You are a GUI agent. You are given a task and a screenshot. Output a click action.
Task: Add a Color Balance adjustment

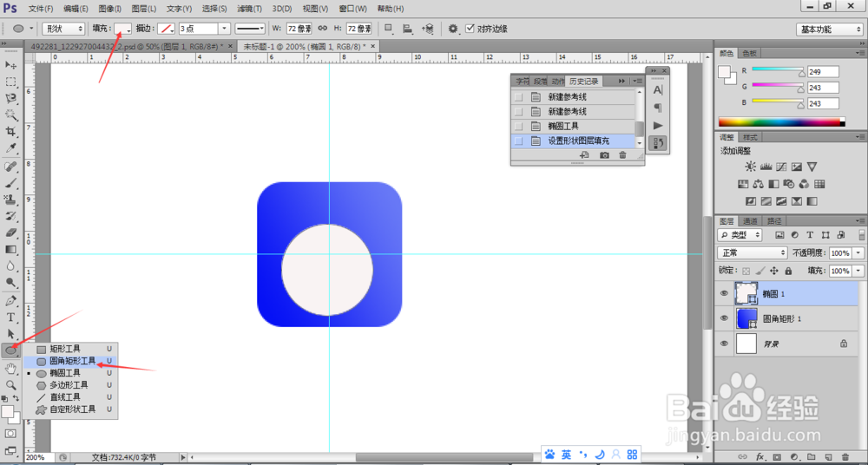tap(759, 184)
